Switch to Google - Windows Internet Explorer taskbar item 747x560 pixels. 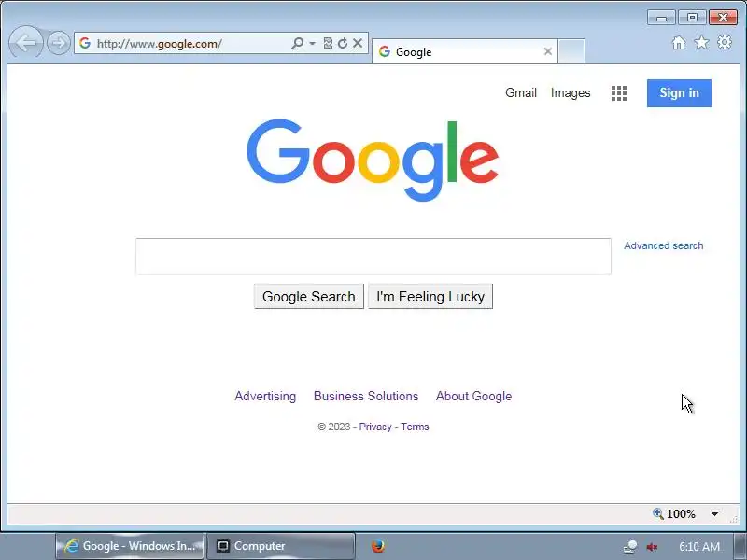pos(130,546)
